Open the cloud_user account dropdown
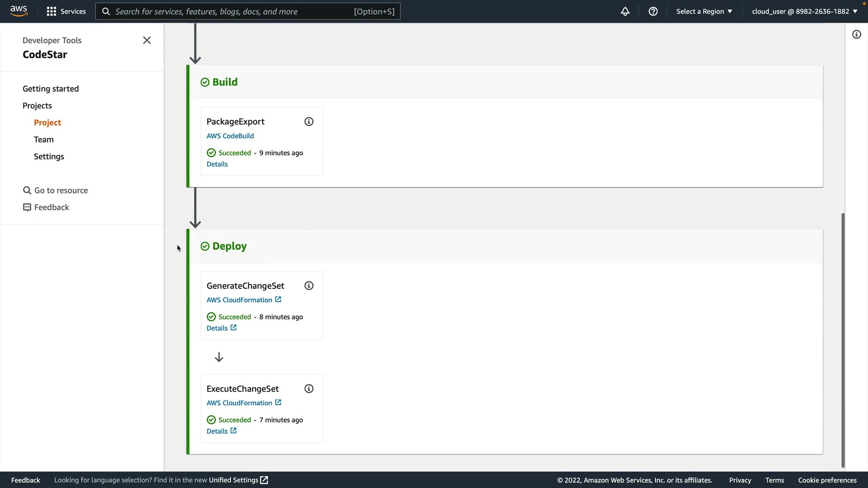 click(804, 11)
